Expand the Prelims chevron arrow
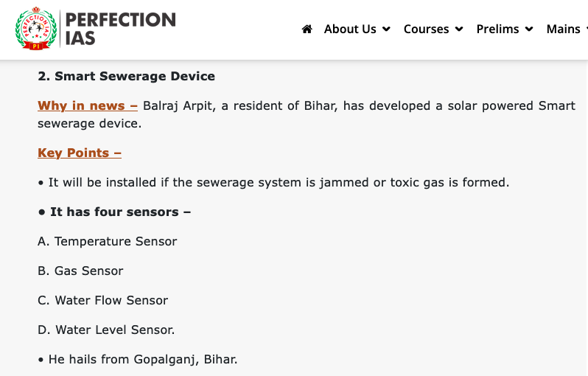 529,29
